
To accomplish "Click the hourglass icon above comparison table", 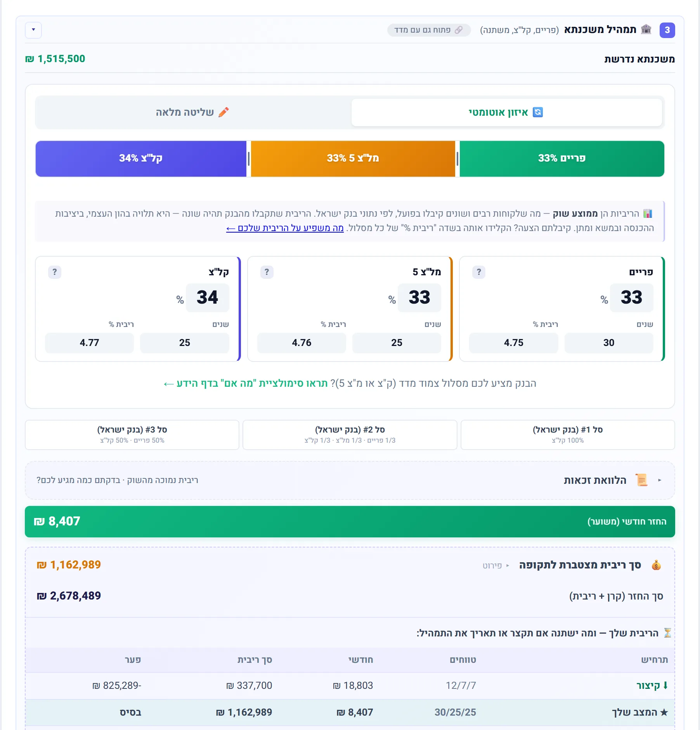I will coord(667,633).
